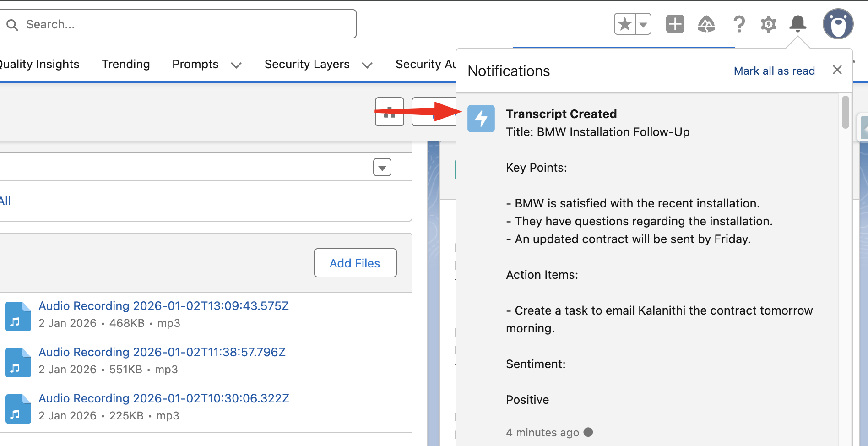Open the user profile avatar
The width and height of the screenshot is (868, 446).
[837, 24]
